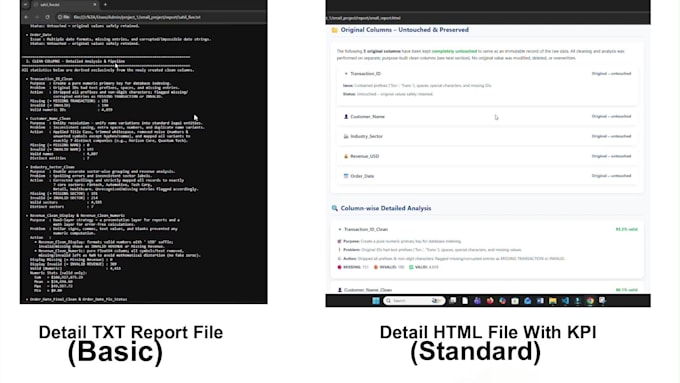Click the Customer_Name 'Original – untouched' badge
The height and width of the screenshot is (383, 680).
(x=611, y=116)
